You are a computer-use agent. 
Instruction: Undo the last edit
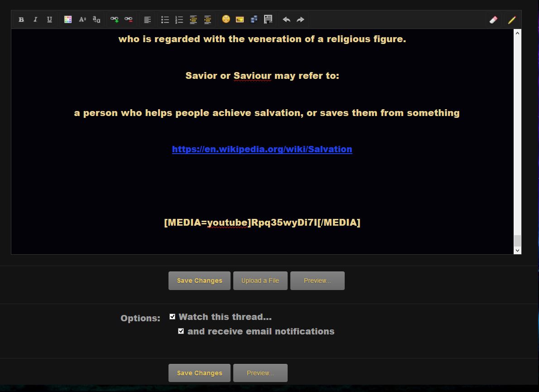click(286, 19)
